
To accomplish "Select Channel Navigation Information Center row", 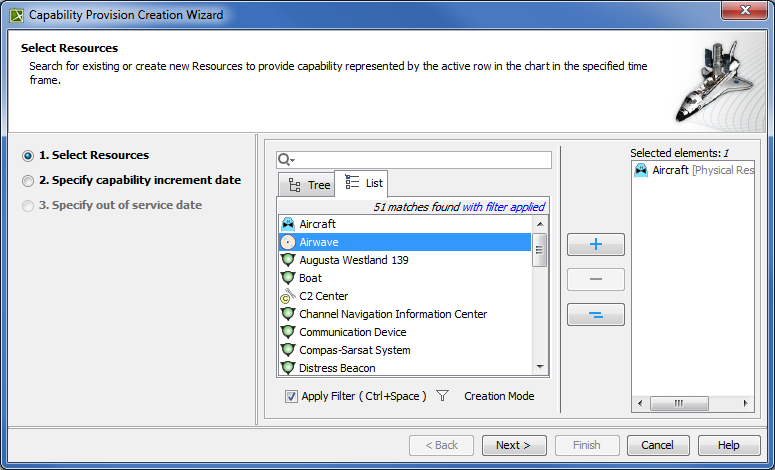I will pyautogui.click(x=393, y=314).
